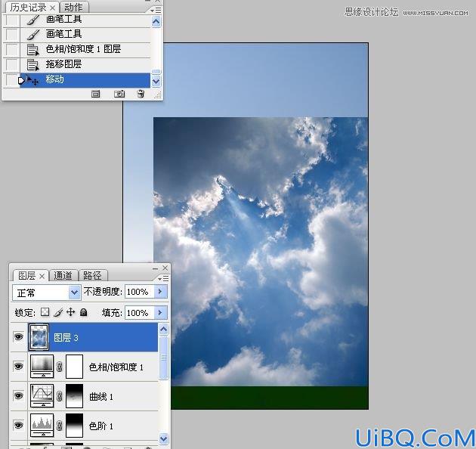This screenshot has width=476, height=449.
Task: Close the History tab with its x
Action: (53, 8)
